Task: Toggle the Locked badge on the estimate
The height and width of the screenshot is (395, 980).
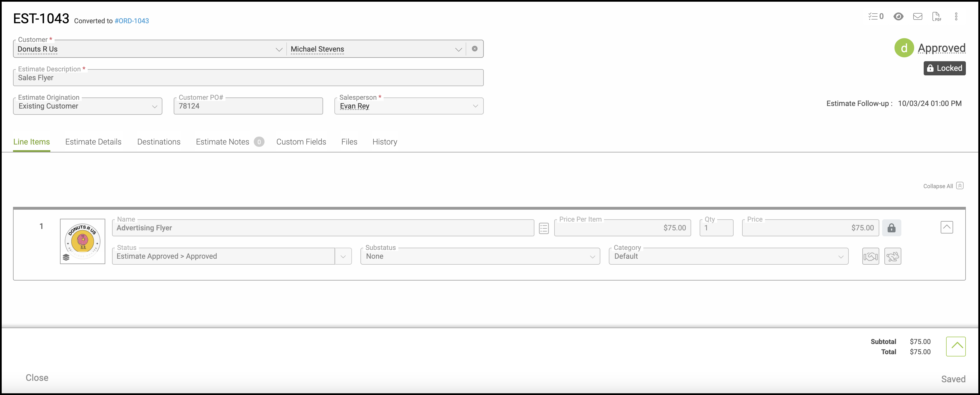Action: coord(944,68)
